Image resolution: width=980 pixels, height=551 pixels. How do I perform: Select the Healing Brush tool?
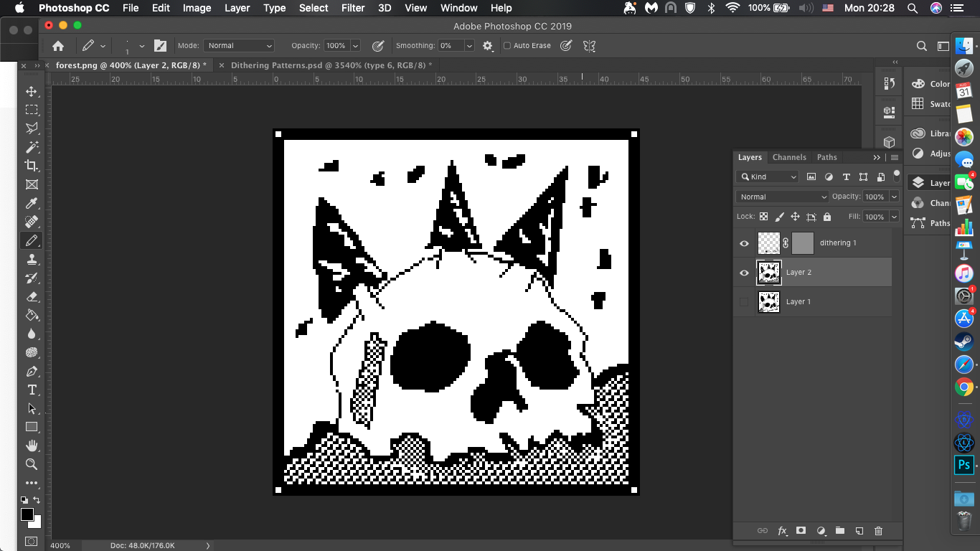point(32,222)
